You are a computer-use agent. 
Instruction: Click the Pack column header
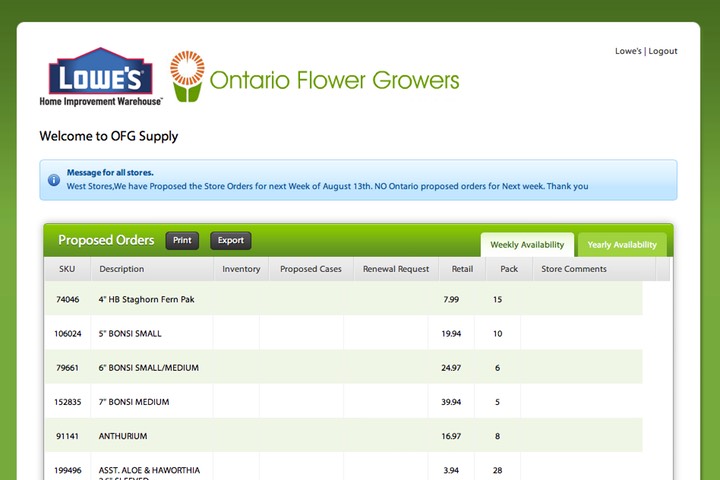(509, 269)
